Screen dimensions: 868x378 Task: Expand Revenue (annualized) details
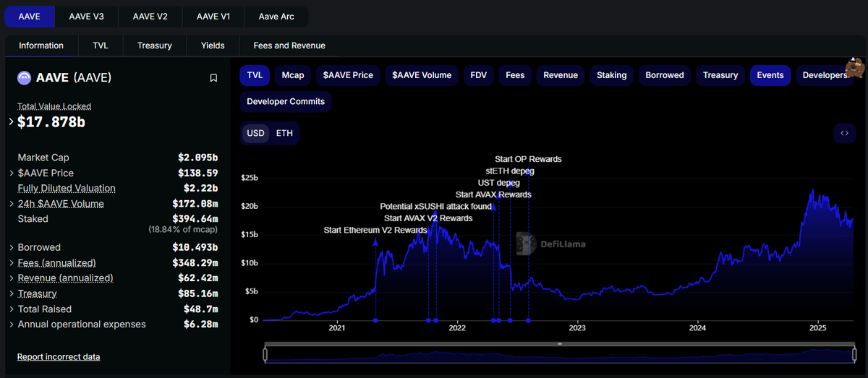coord(11,278)
